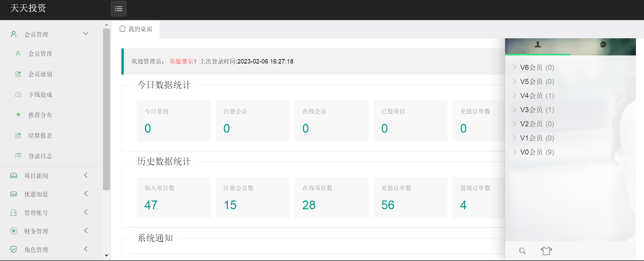Screen dimensions: 644x261
Task: Open the 会员级别 menu item
Action: coord(51,74)
